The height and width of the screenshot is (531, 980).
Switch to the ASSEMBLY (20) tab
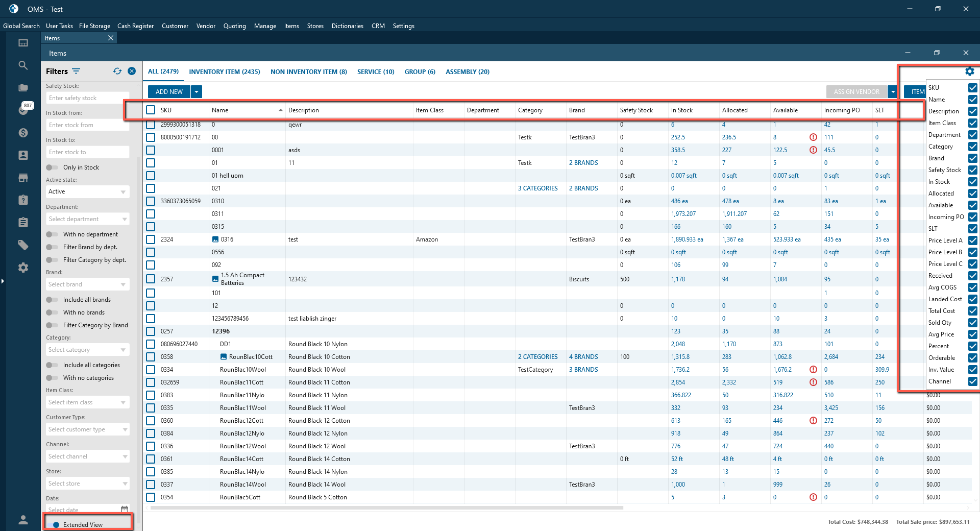click(467, 72)
